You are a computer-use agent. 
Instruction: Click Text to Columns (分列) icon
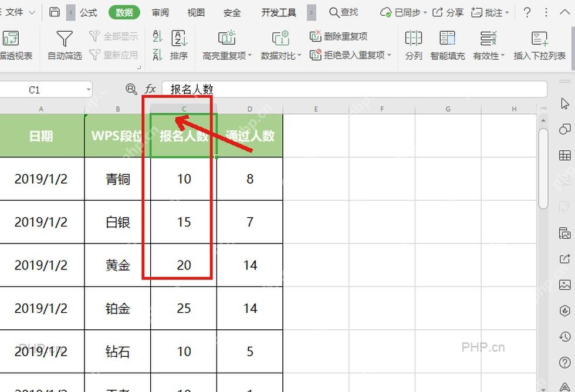point(413,38)
